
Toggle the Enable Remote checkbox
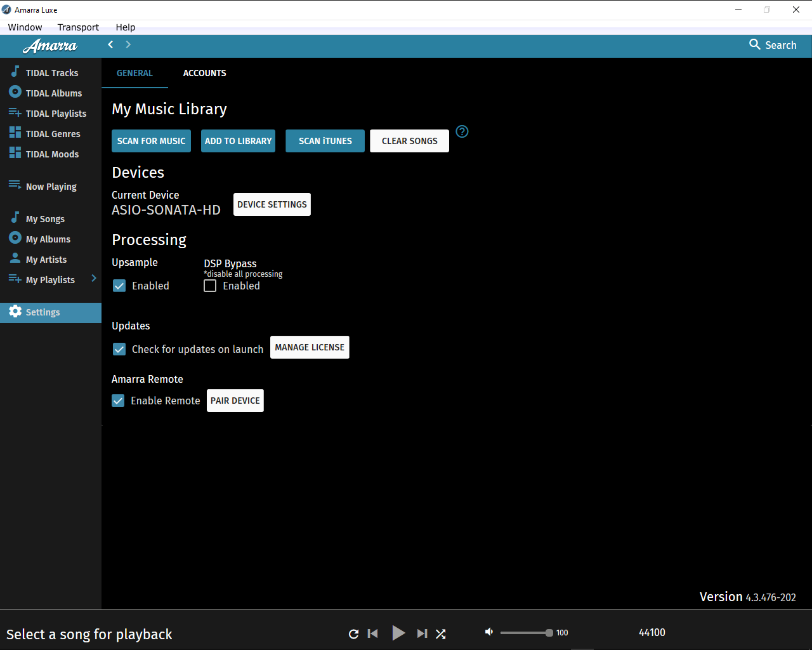[x=118, y=401]
